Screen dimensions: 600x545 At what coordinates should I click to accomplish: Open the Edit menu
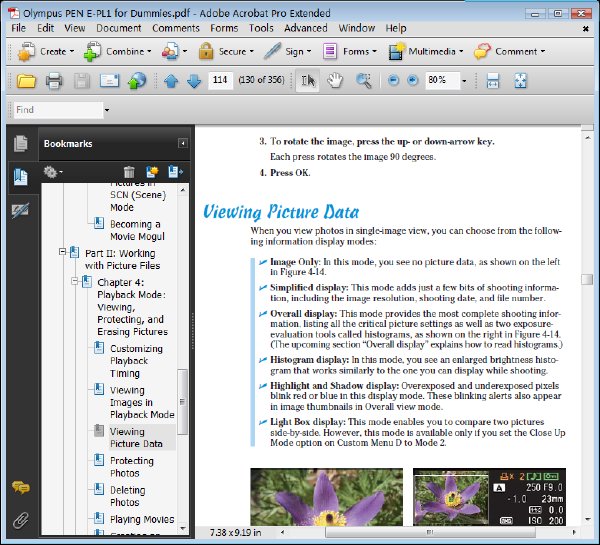pos(46,28)
